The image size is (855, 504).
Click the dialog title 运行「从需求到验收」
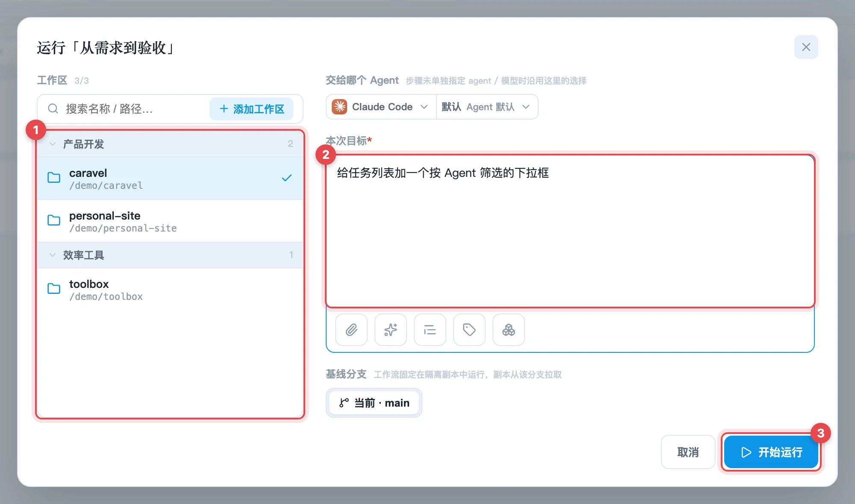click(x=105, y=48)
